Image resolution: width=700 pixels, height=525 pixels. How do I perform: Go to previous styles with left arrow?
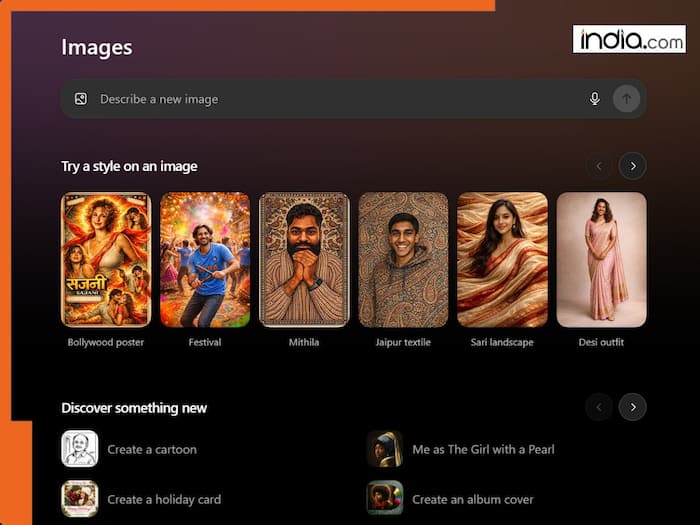point(599,166)
